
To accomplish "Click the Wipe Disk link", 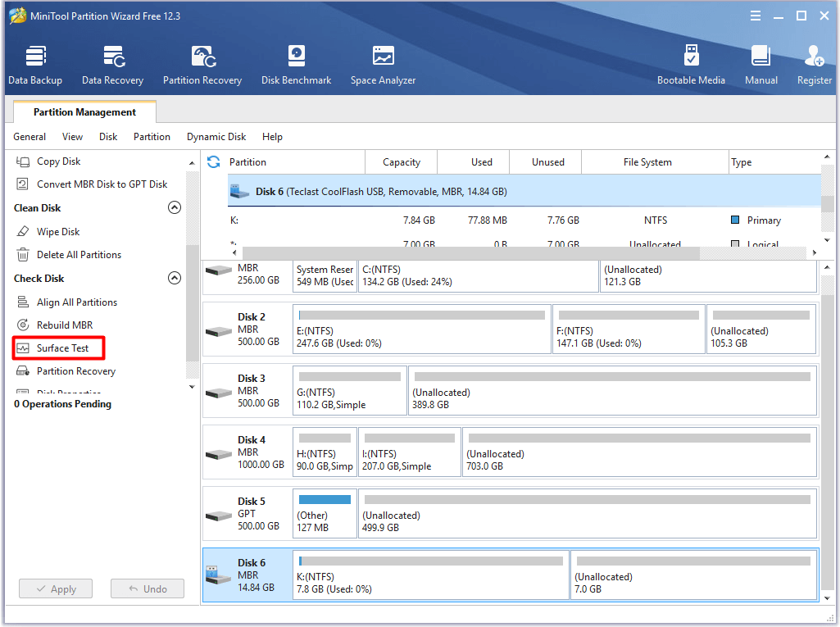I will pos(58,231).
